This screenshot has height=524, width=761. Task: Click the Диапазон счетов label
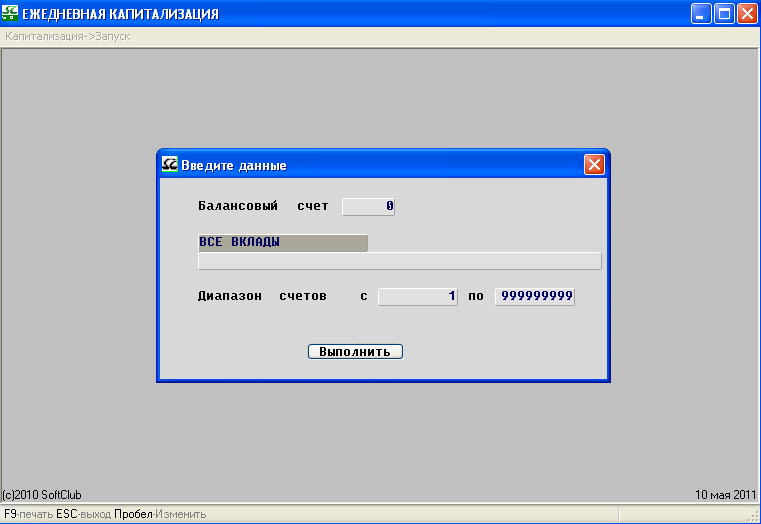[262, 296]
